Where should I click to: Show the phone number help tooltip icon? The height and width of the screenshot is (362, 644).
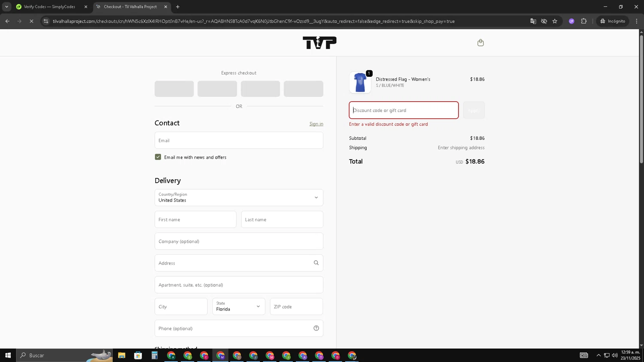(x=316, y=328)
